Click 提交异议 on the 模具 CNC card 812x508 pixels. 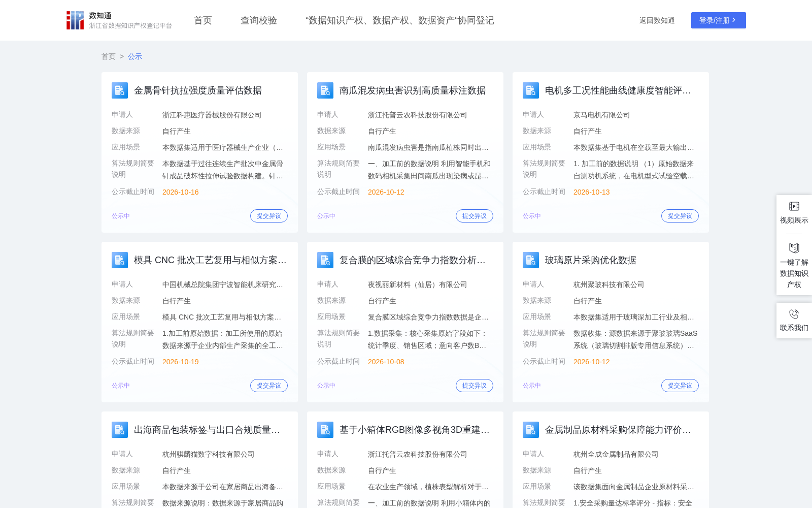269,386
